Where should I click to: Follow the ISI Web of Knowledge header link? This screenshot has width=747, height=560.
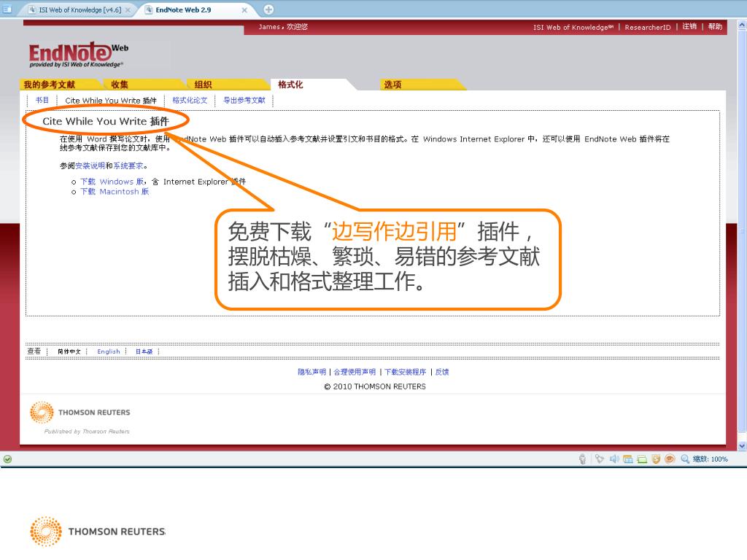(573, 27)
